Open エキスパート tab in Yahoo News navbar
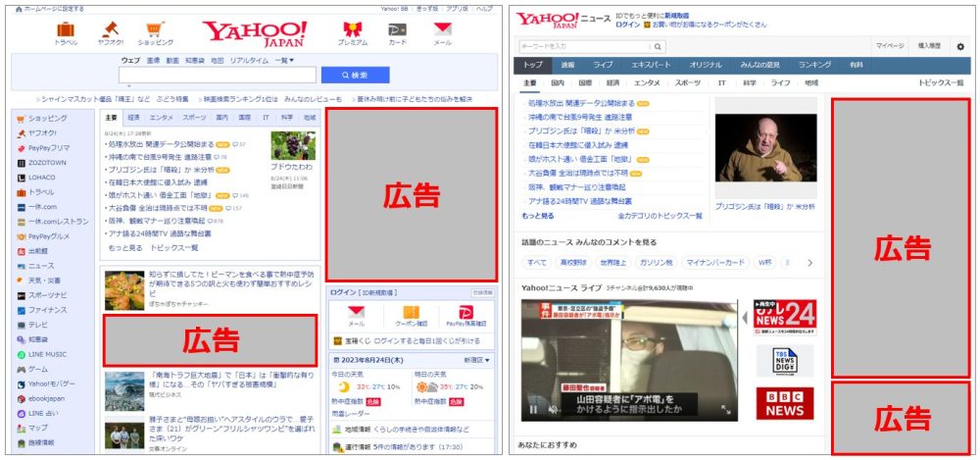 [651, 65]
